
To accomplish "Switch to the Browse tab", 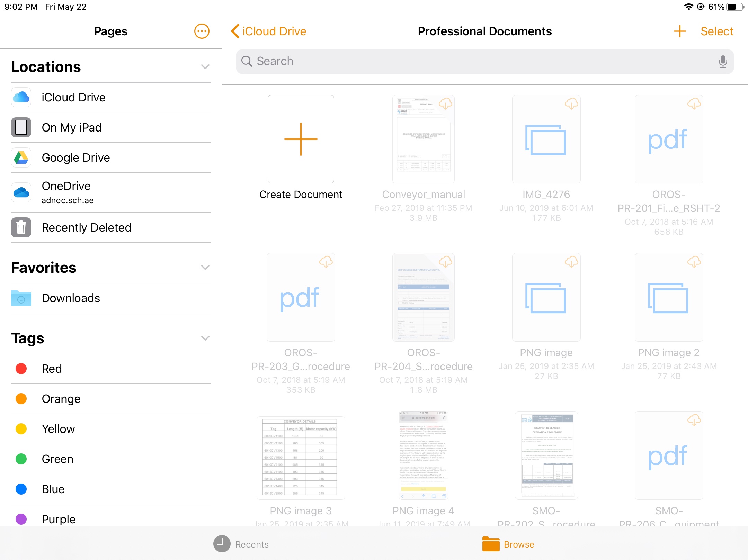I will (x=508, y=544).
